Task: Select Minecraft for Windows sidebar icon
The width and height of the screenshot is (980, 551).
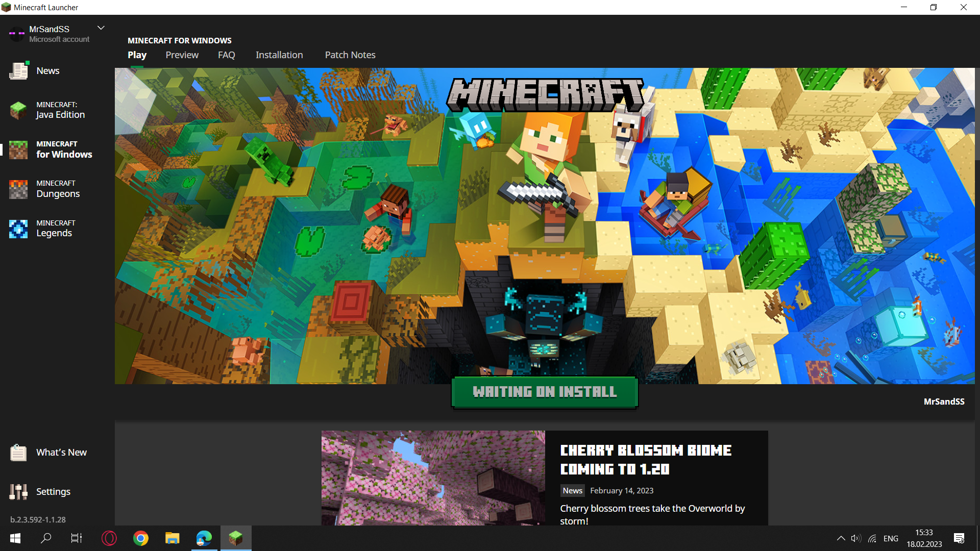Action: [18, 149]
